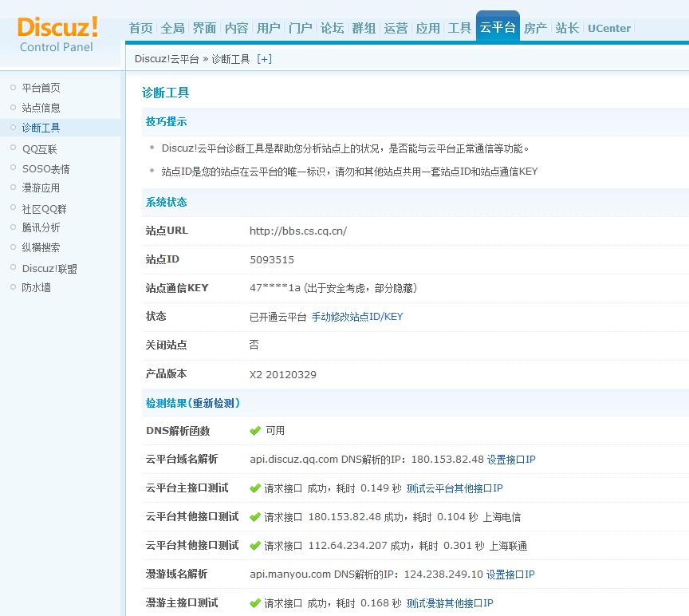Screen dimensions: 689x616
Task: Open Discuz!联盟 in the sidebar
Action: click(x=49, y=269)
